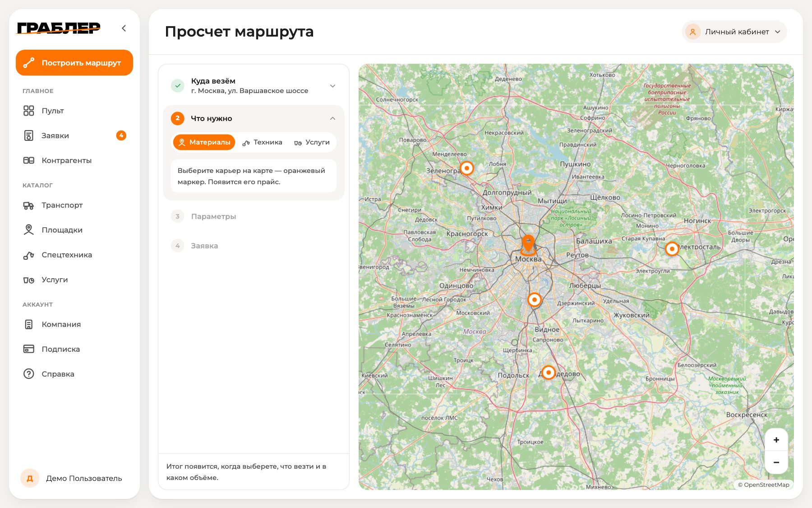This screenshot has height=508, width=812.
Task: Open the Пульт dashboard
Action: point(74,111)
